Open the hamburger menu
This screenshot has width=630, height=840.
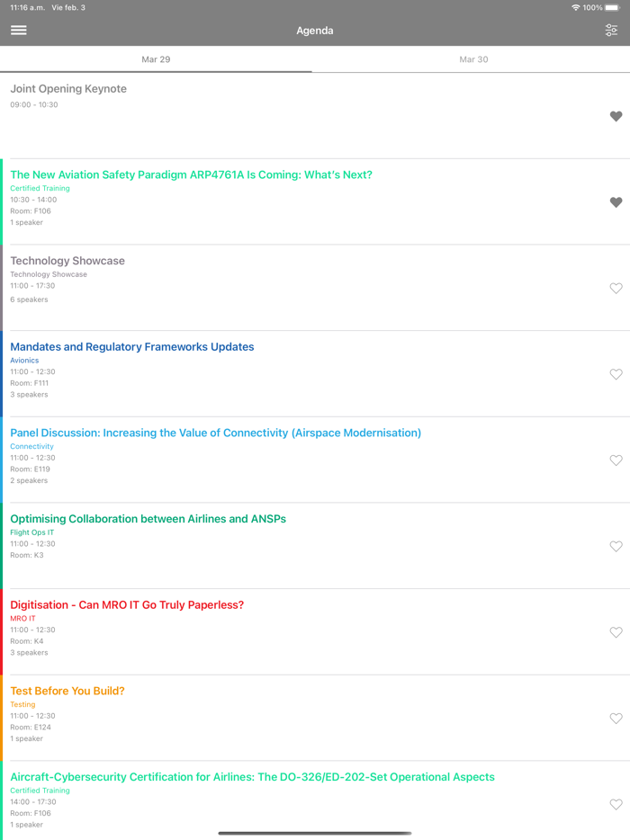(x=19, y=30)
